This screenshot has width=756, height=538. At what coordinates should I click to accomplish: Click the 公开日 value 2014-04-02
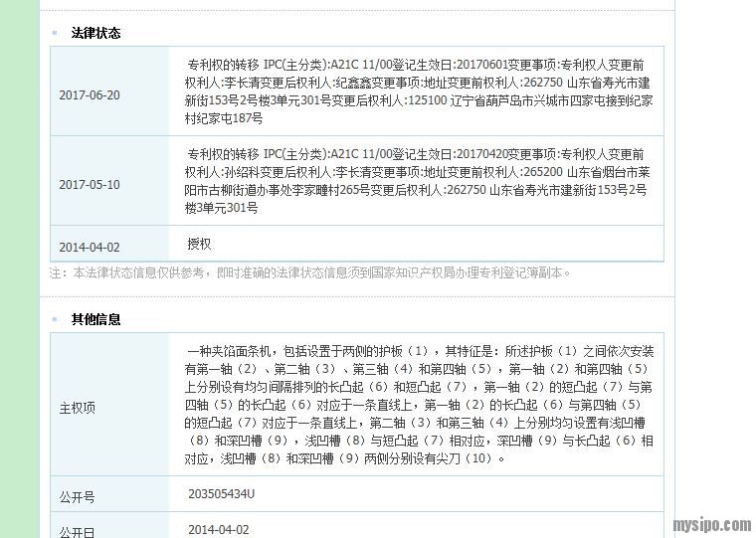tap(218, 530)
